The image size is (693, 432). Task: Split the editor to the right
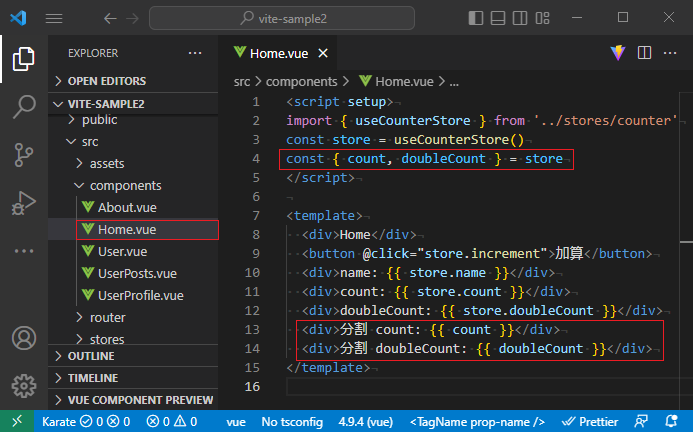[x=644, y=53]
